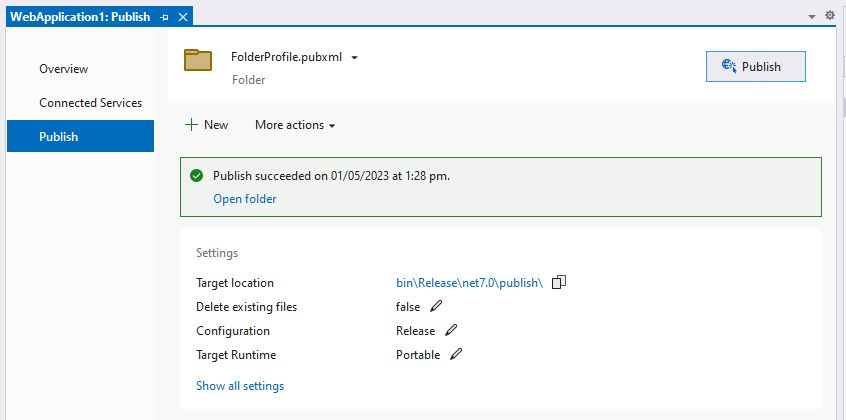Image resolution: width=846 pixels, height=420 pixels.
Task: Expand the More actions menu
Action: click(295, 125)
